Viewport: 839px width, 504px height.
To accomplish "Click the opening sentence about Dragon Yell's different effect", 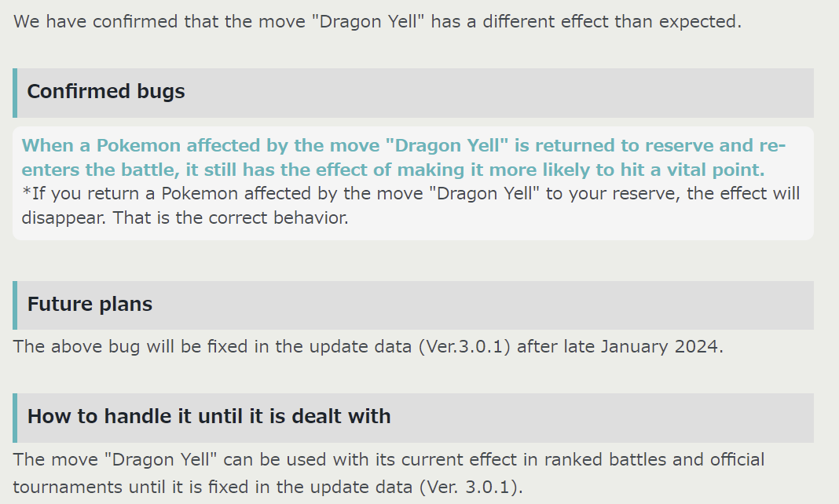I will click(377, 21).
